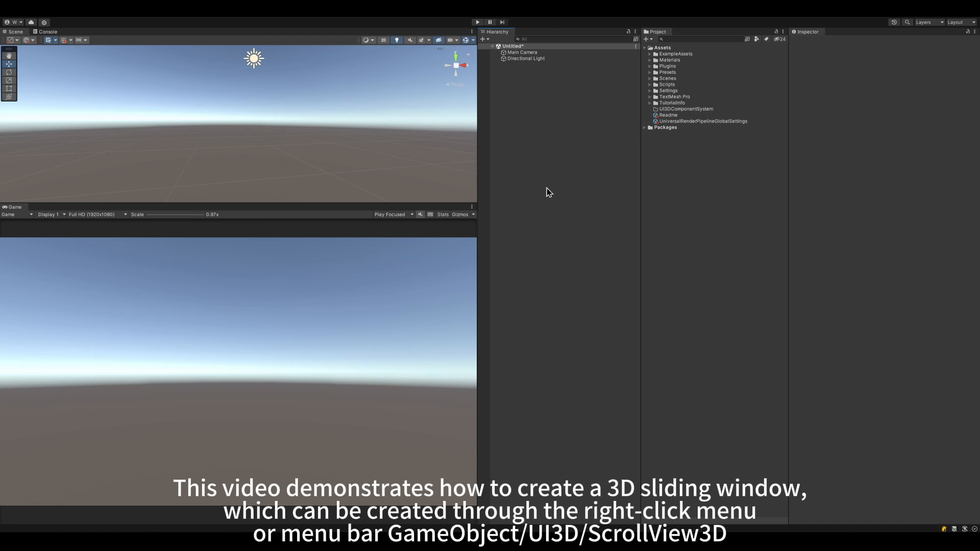
Task: Expand the Scripts folder in Project
Action: 651,84
